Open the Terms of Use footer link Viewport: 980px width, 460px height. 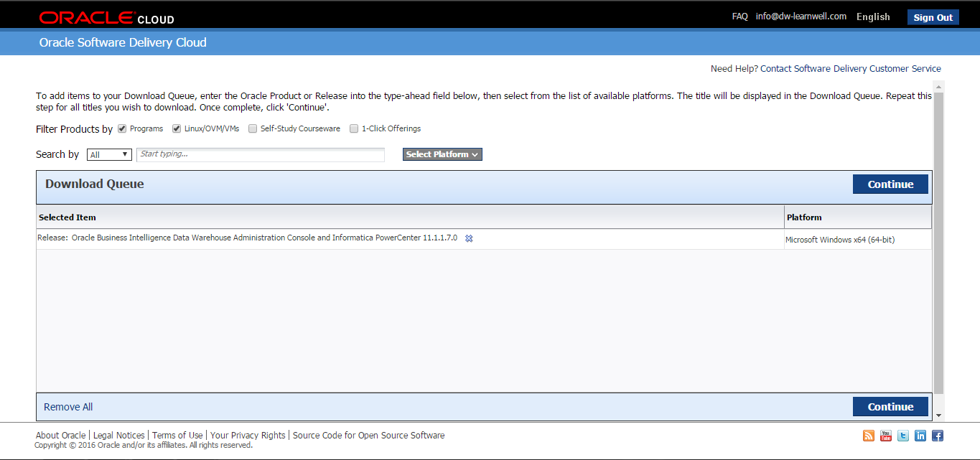(x=177, y=435)
